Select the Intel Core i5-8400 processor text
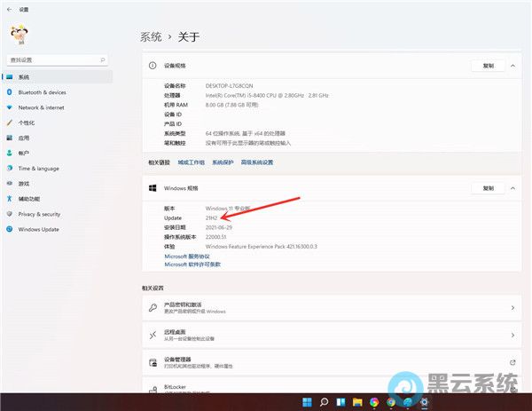The width and height of the screenshot is (532, 411). 267,96
